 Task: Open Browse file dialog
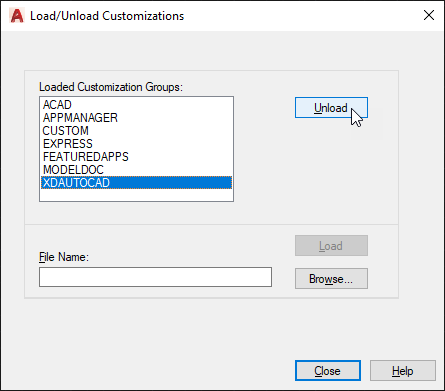(331, 278)
